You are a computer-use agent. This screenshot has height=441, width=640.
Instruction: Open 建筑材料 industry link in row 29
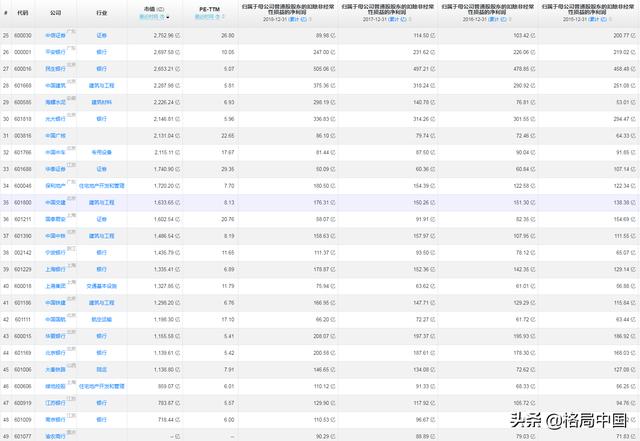pyautogui.click(x=102, y=102)
